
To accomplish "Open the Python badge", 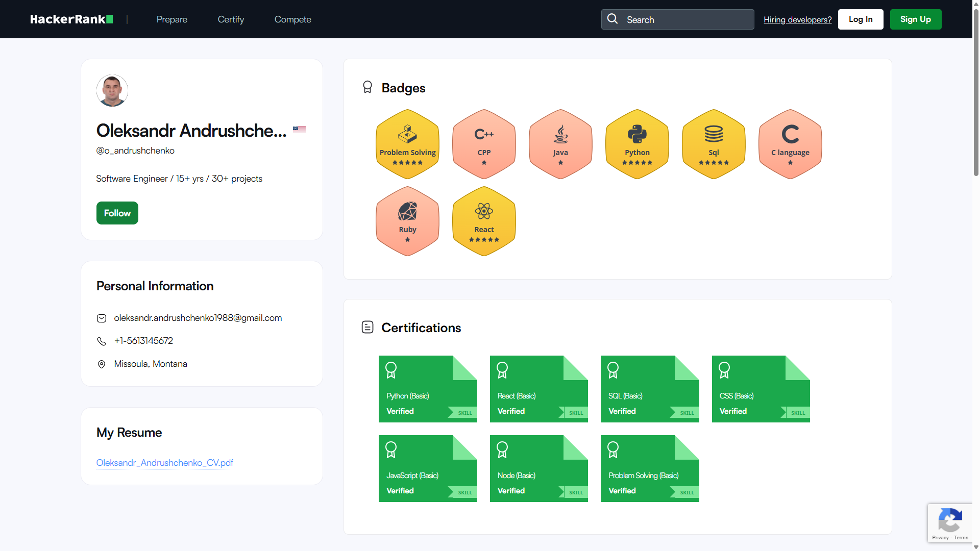I will tap(636, 144).
